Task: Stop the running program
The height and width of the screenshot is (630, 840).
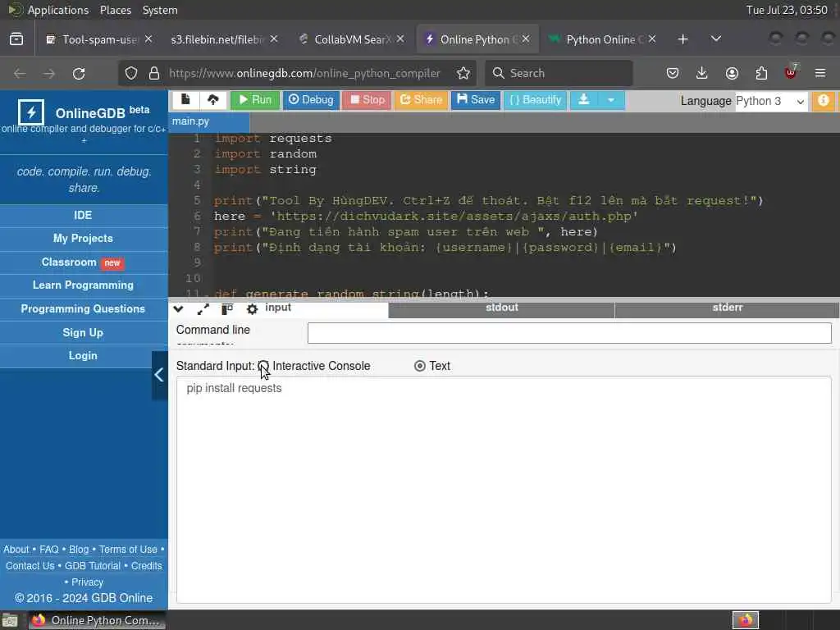Action: 367,99
